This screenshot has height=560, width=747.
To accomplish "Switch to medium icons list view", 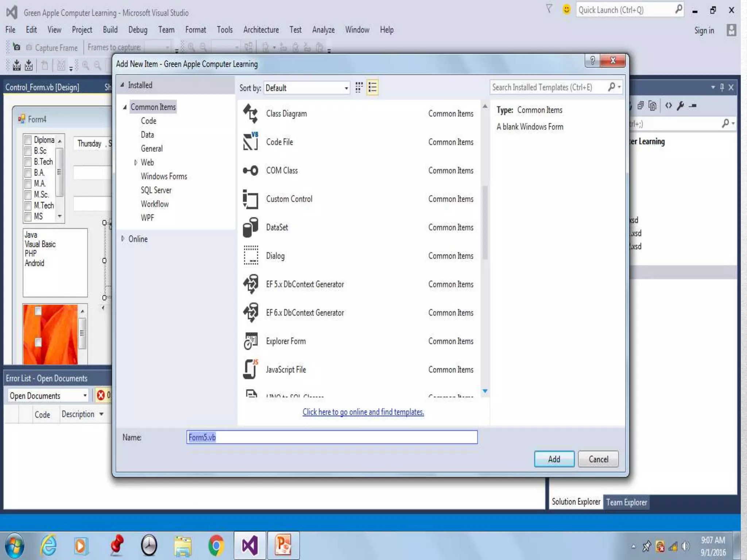I will point(372,87).
